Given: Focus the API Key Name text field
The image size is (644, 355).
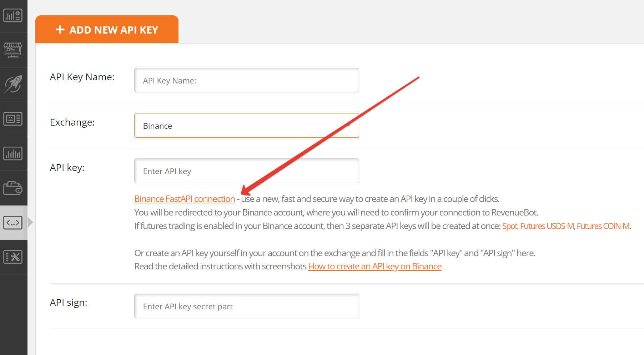Looking at the screenshot, I should point(246,80).
